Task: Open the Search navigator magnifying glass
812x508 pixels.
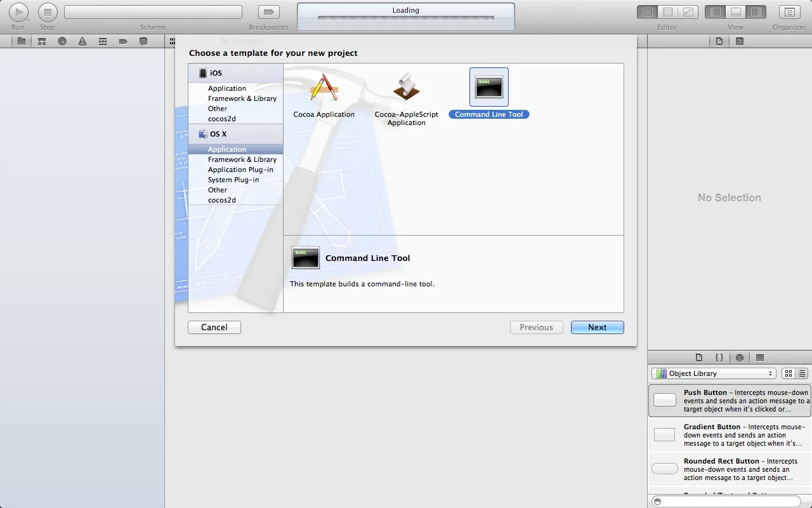Action: [62, 41]
